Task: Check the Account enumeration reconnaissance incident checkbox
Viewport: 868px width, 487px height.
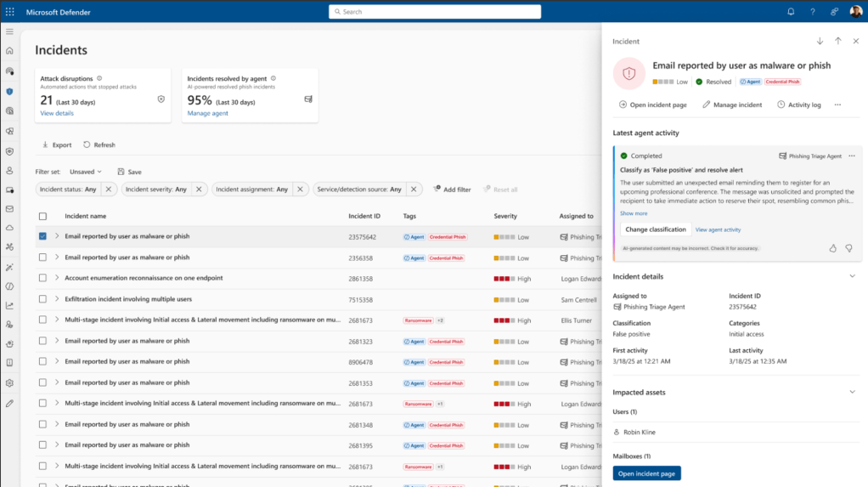Action: point(42,278)
